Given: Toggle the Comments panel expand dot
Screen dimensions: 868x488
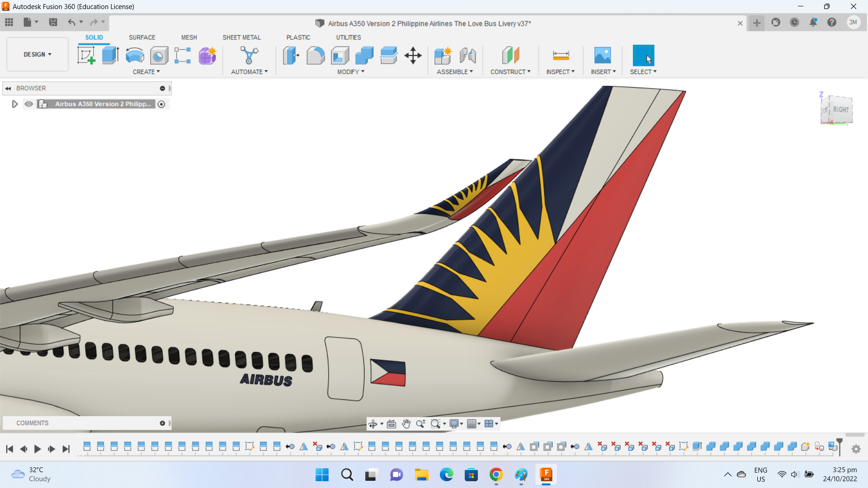Looking at the screenshot, I should click(162, 423).
